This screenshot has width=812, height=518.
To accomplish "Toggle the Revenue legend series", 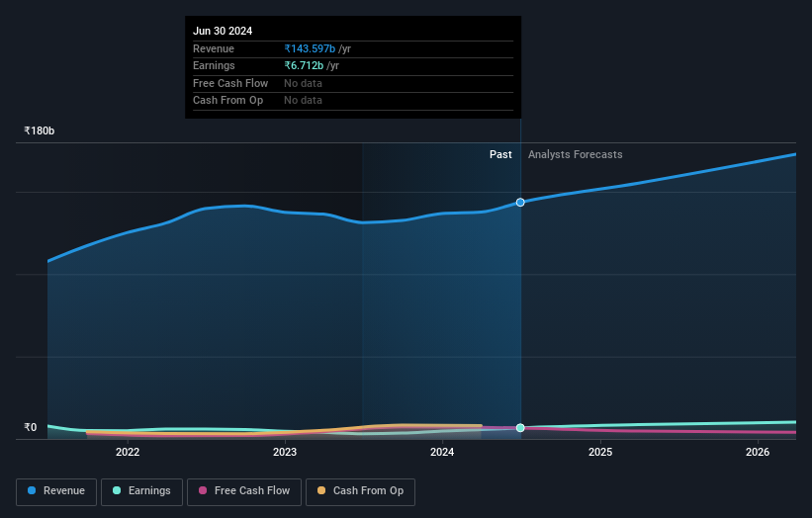I will 56,491.
